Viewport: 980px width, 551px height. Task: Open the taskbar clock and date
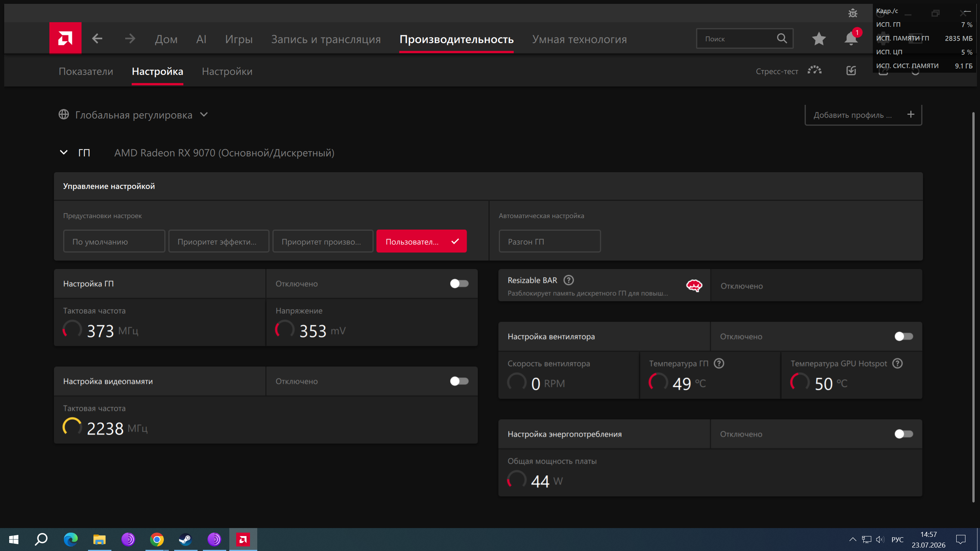928,540
